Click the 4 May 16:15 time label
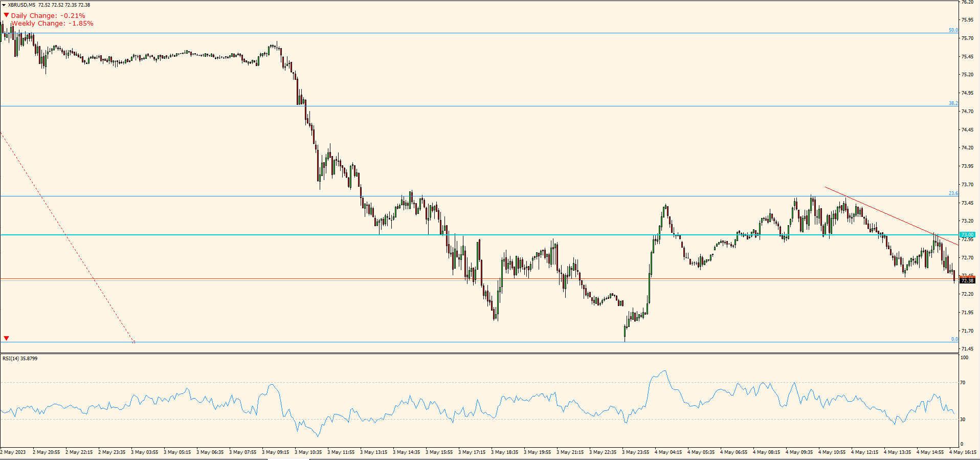The width and height of the screenshot is (980, 460). [963, 452]
